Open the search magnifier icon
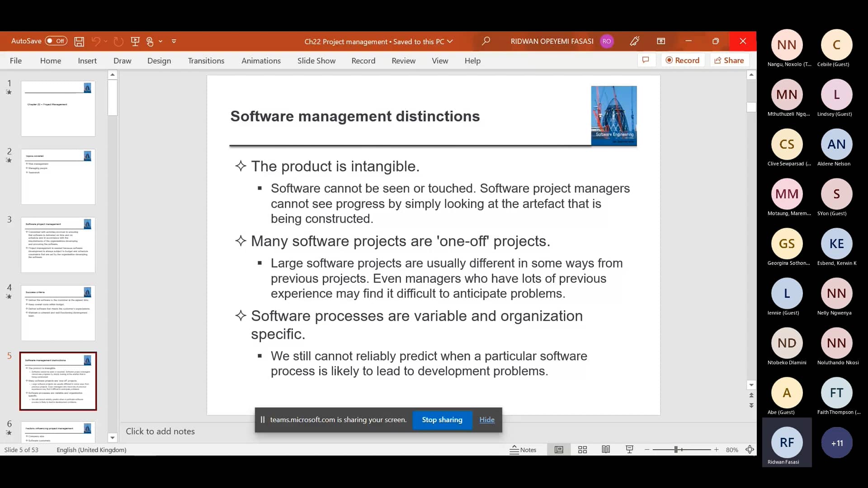This screenshot has height=488, width=868. click(x=486, y=41)
